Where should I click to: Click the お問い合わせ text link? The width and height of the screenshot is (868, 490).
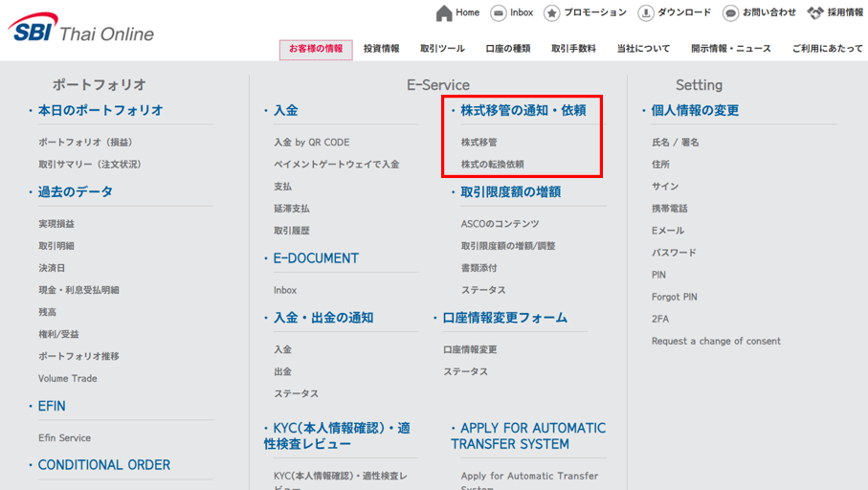click(769, 12)
